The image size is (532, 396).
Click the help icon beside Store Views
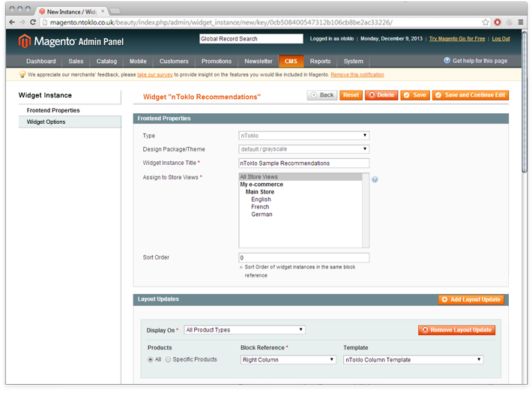coord(375,179)
